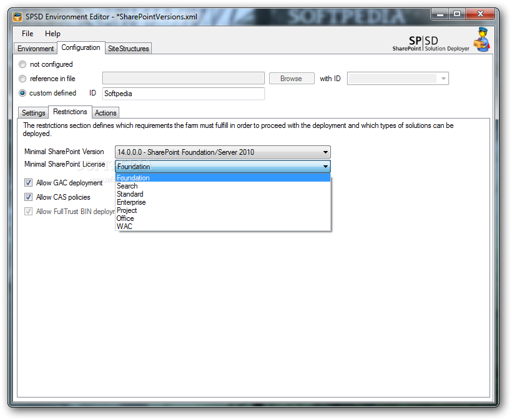Screen dimensions: 512x420
Task: Open the Actions sub-tab
Action: click(106, 113)
